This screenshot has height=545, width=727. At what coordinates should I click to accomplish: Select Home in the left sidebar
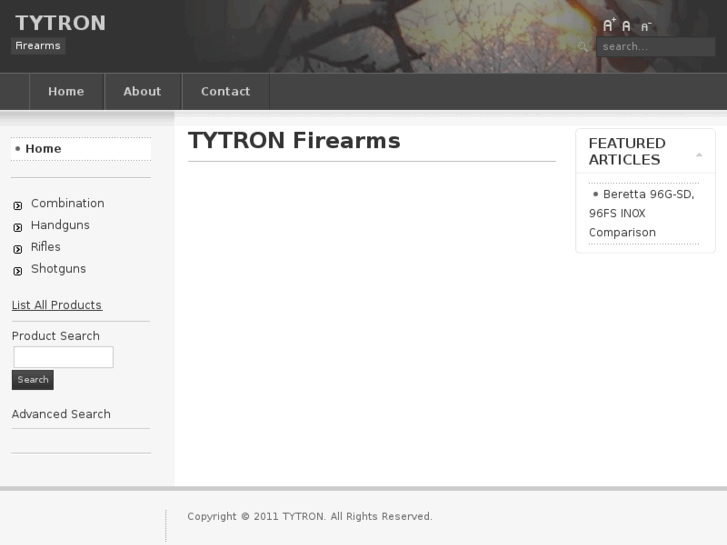(x=43, y=149)
